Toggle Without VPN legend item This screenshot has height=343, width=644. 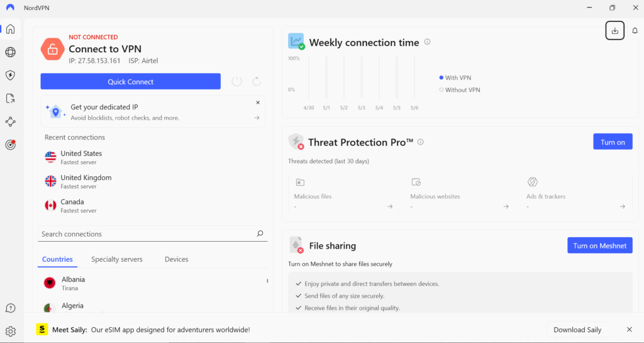click(x=460, y=90)
